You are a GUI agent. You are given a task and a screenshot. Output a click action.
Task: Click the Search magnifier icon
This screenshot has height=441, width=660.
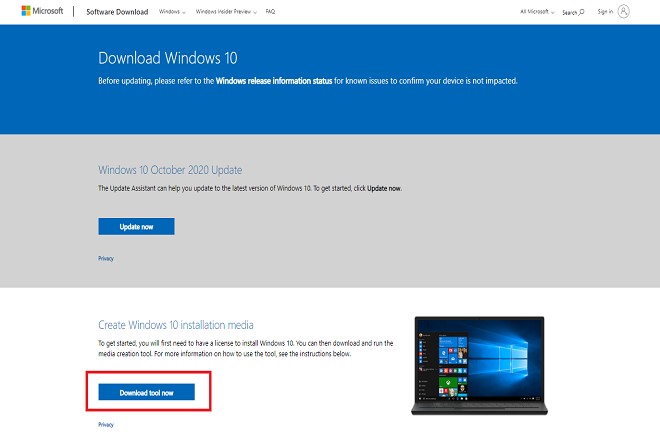point(581,12)
